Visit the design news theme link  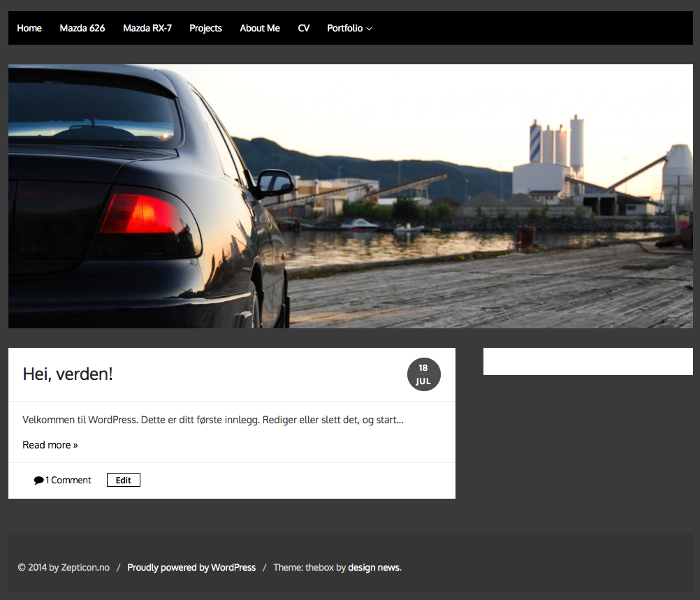(x=374, y=567)
